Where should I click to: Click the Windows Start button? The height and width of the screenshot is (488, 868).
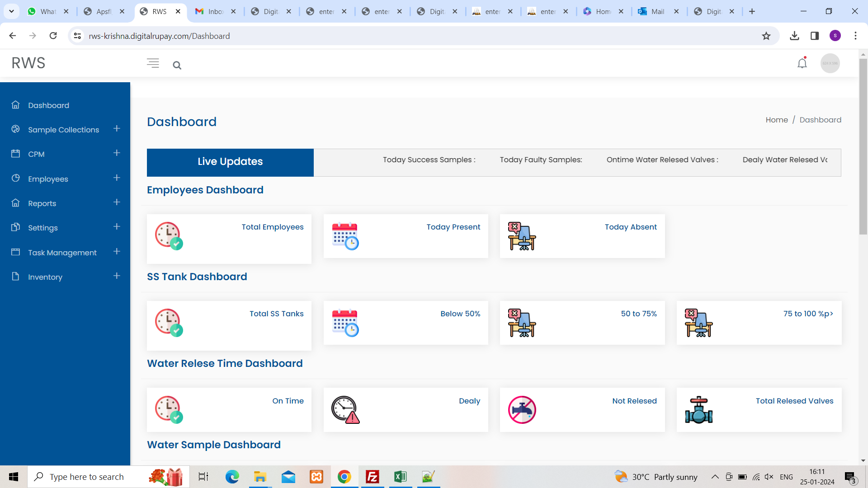14,477
